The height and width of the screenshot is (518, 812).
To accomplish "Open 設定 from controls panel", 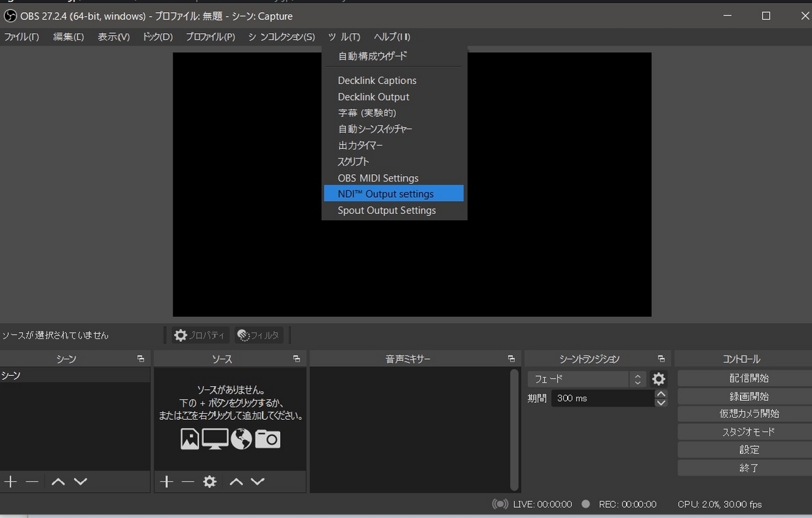I will click(744, 450).
